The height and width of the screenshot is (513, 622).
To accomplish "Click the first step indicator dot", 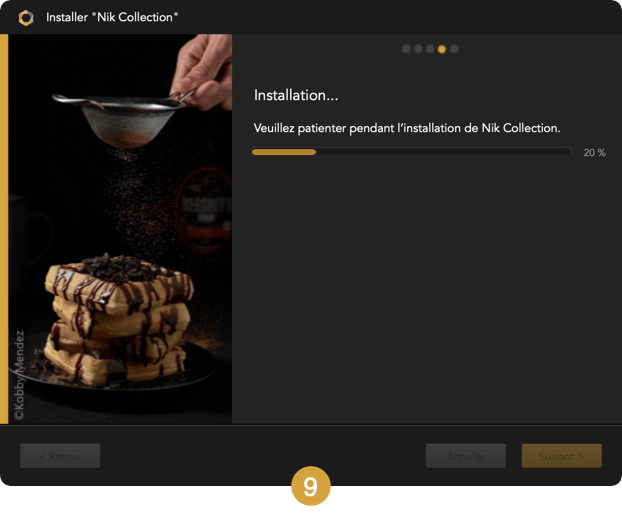I will coord(406,49).
